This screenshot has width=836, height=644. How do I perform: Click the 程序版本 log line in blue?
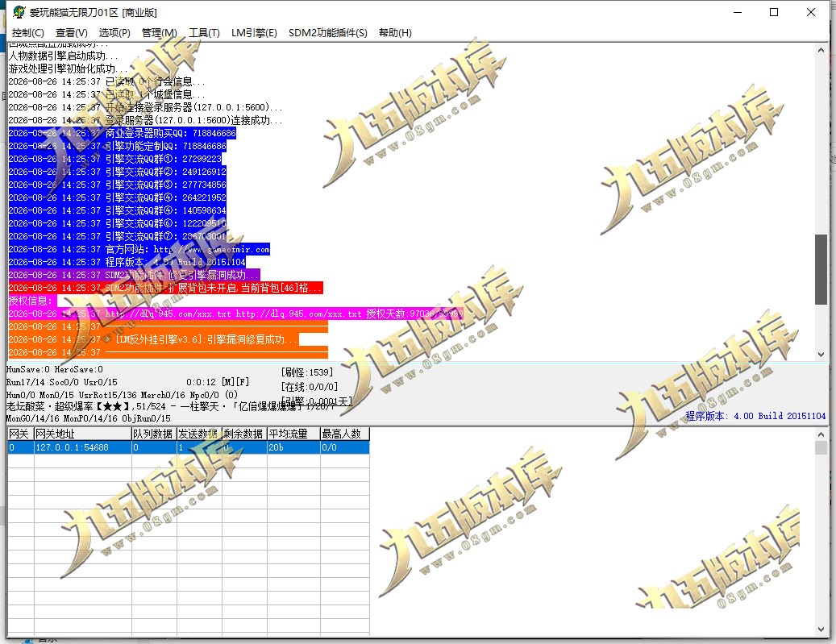point(127,262)
